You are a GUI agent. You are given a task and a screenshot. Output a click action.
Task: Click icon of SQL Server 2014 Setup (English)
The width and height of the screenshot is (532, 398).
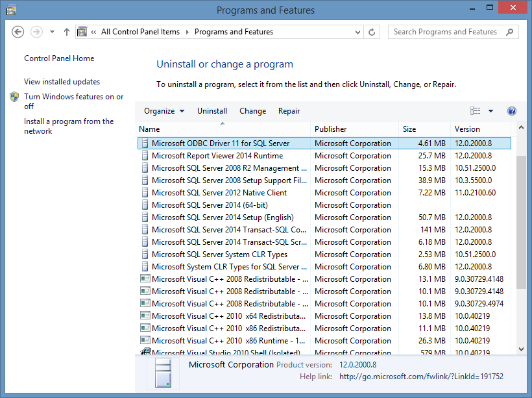145,218
